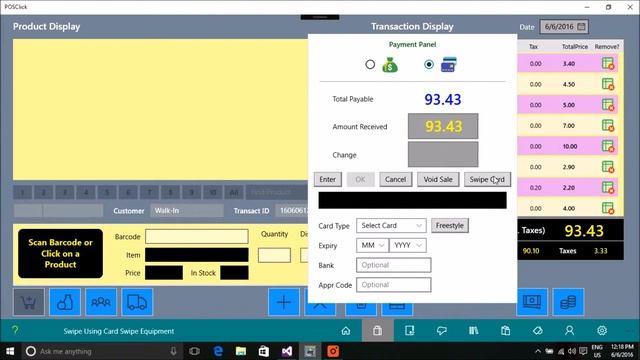This screenshot has height=360, width=640.
Task: Click the Appr Code optional field
Action: point(393,285)
